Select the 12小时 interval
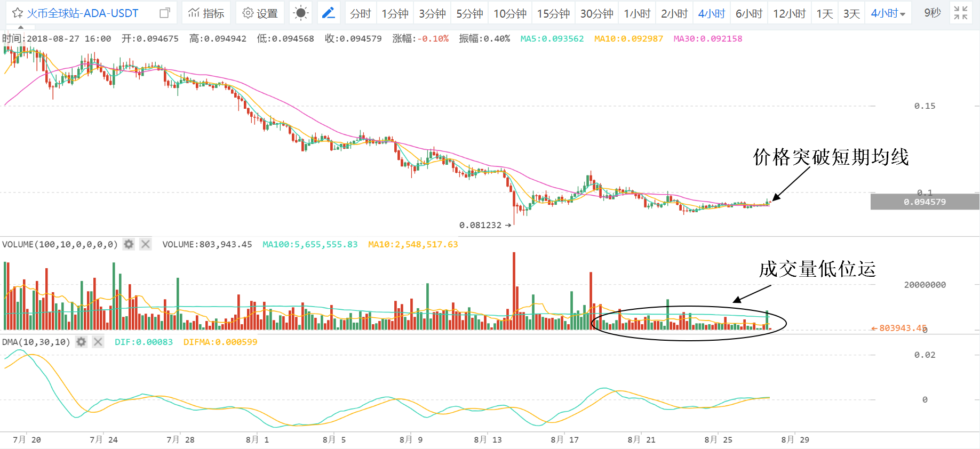980x449 pixels. coord(790,13)
